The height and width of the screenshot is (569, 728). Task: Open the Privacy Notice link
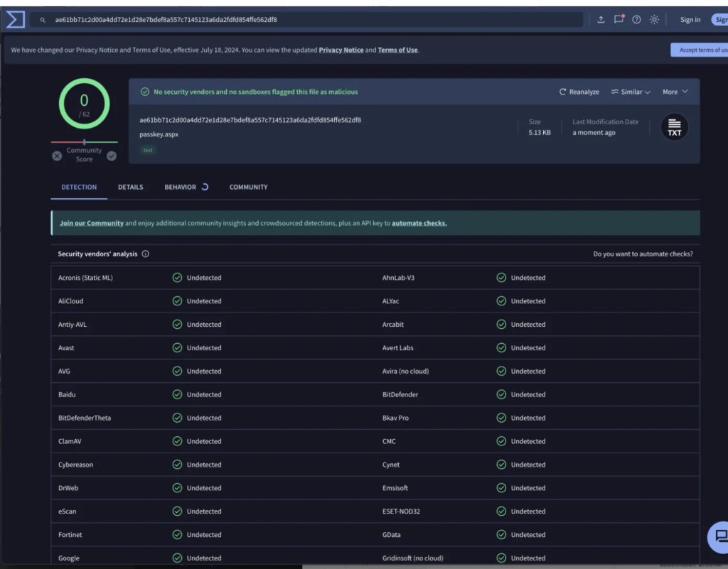click(x=341, y=50)
